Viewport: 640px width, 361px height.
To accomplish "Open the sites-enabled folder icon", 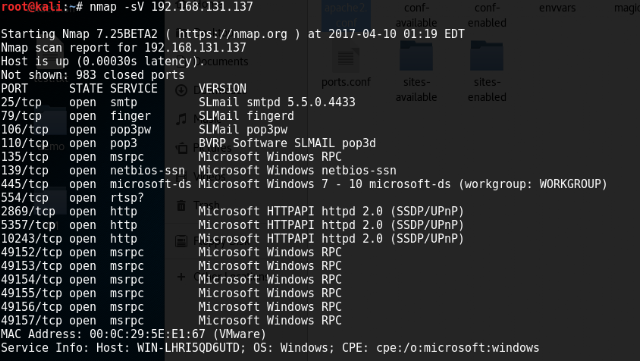I will click(x=487, y=56).
